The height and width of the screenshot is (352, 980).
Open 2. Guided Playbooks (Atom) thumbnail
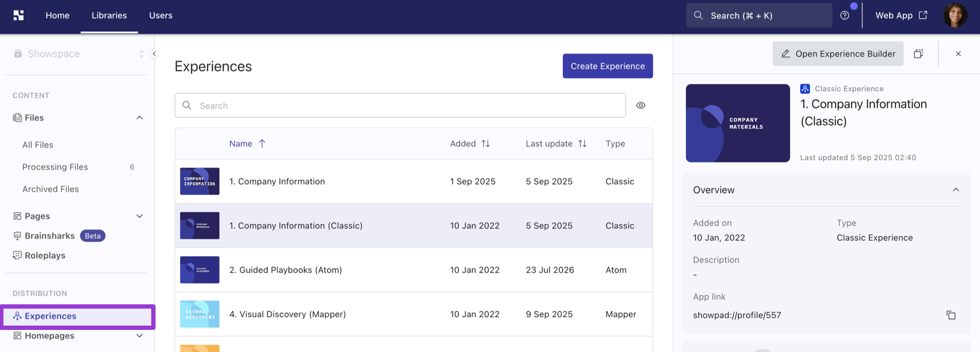coord(200,270)
